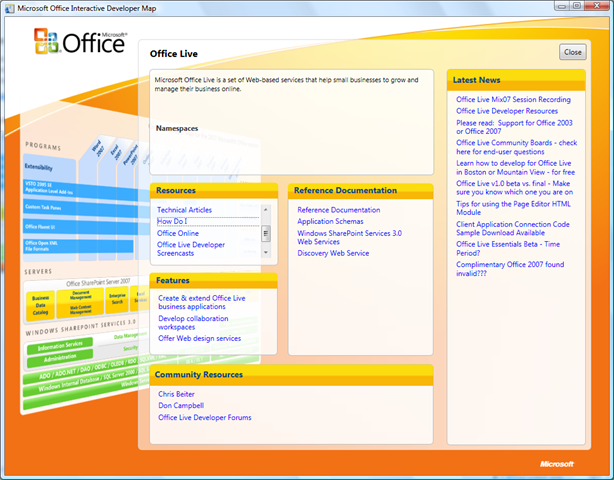The width and height of the screenshot is (614, 480).
Task: Open Office Live Community Boards link
Action: pos(516,147)
